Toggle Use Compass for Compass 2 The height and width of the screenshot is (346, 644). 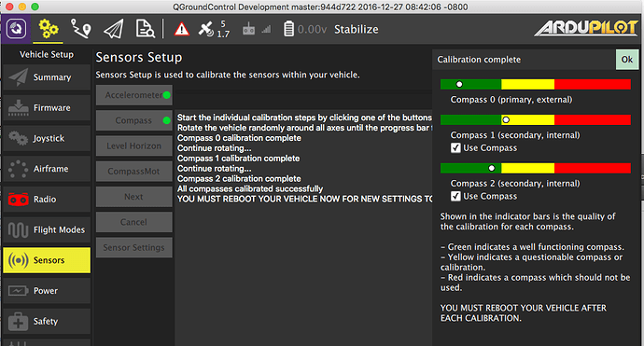point(455,196)
